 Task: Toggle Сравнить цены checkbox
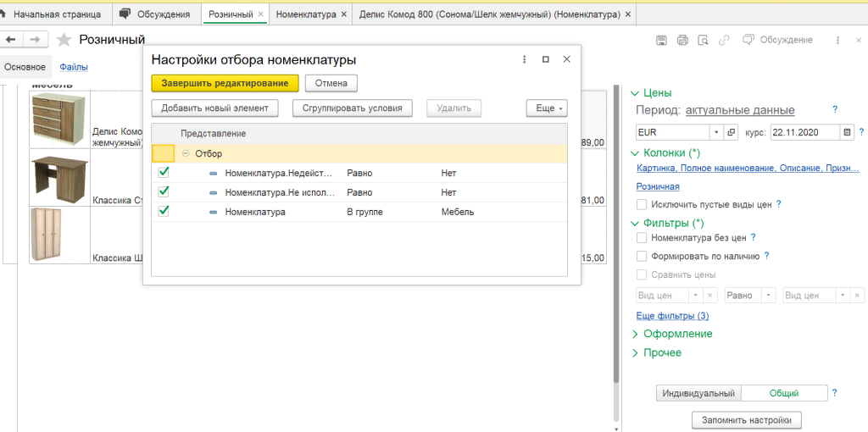pos(642,274)
